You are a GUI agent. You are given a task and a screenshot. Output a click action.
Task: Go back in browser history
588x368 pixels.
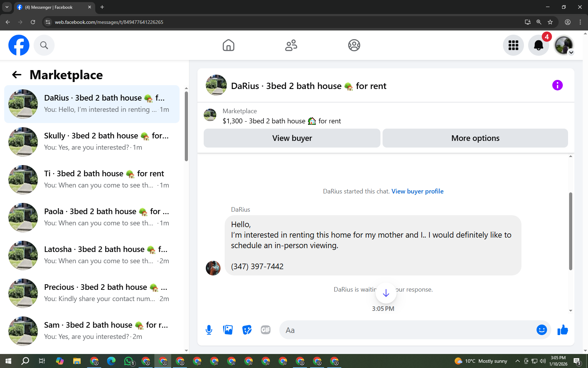(x=8, y=22)
